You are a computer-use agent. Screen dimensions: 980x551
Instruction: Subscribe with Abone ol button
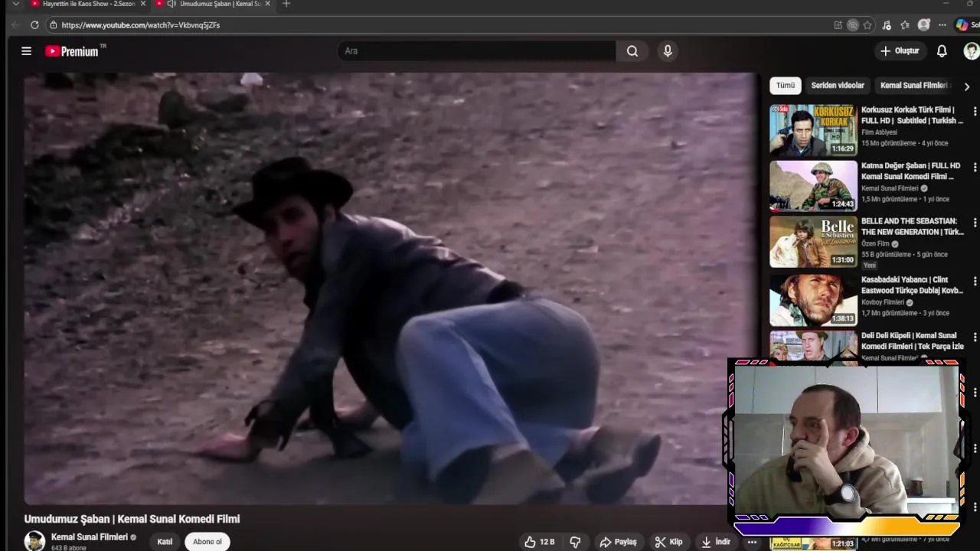pyautogui.click(x=207, y=541)
